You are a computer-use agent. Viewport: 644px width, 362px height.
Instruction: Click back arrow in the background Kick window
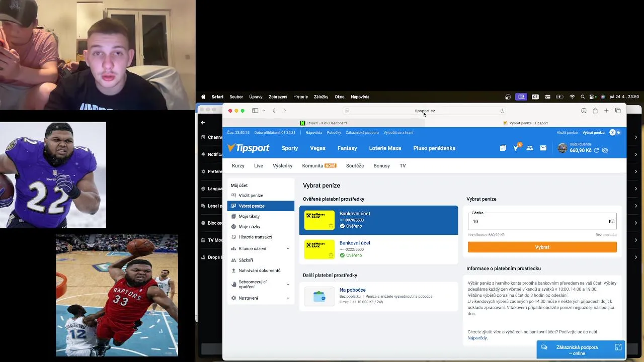203,123
